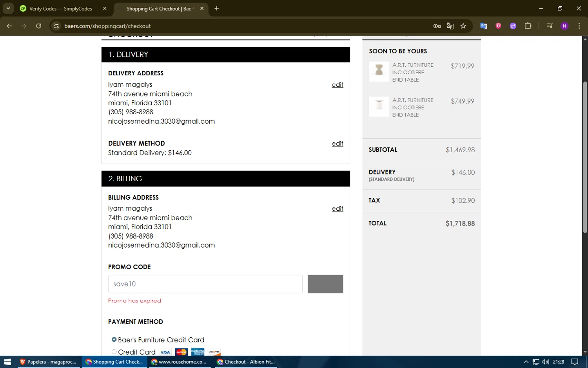
Task: Open the Google Translate extension icon
Action: pos(484,26)
